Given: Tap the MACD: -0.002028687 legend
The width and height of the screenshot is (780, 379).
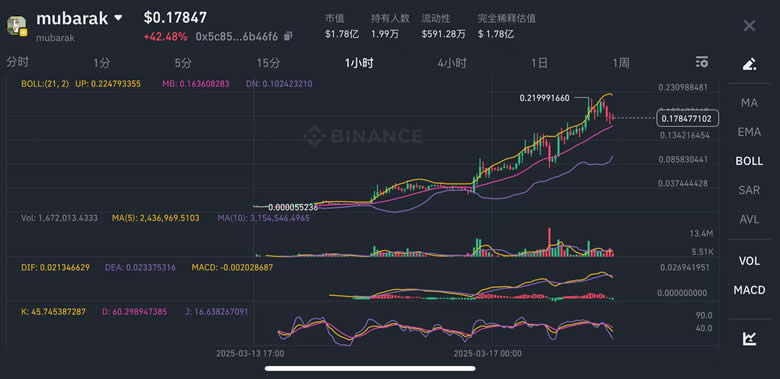Looking at the screenshot, I should tap(232, 268).
